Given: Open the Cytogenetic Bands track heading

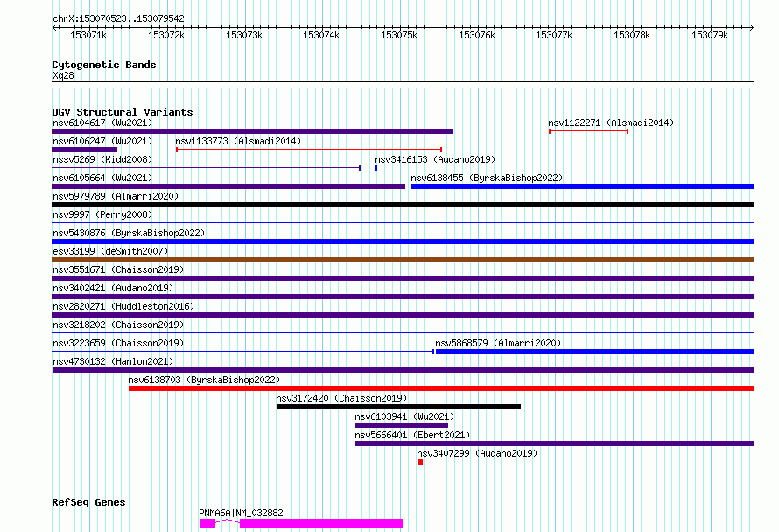Looking at the screenshot, I should (104, 65).
